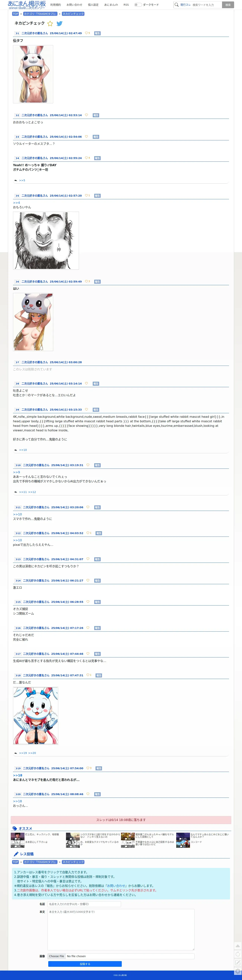Like post 9 with its heart icon
This screenshot has width=242, height=980.
[86, 409]
